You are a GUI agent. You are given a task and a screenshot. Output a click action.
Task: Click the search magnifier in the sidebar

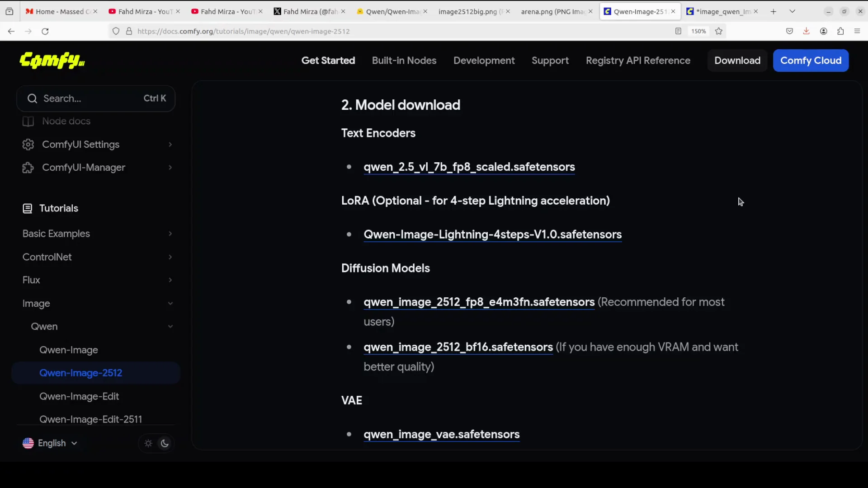(32, 99)
